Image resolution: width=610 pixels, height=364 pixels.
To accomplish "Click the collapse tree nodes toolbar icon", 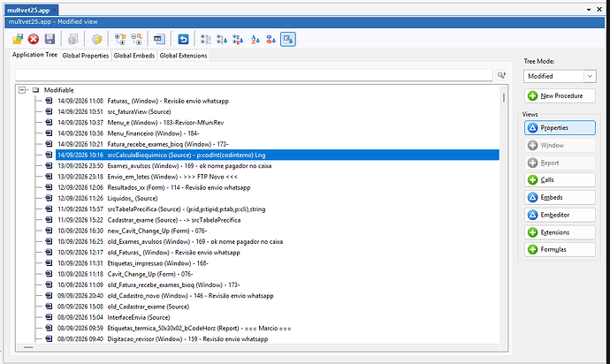I will (136, 39).
